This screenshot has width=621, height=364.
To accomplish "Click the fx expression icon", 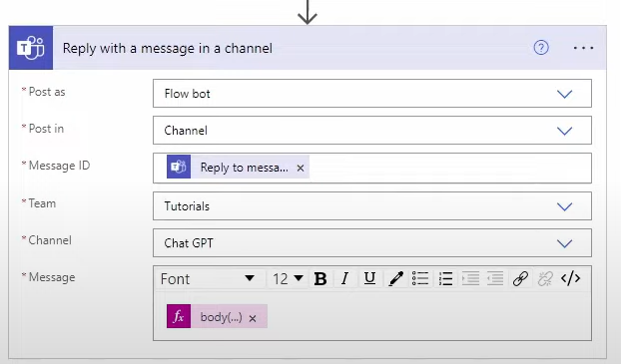I will point(179,316).
